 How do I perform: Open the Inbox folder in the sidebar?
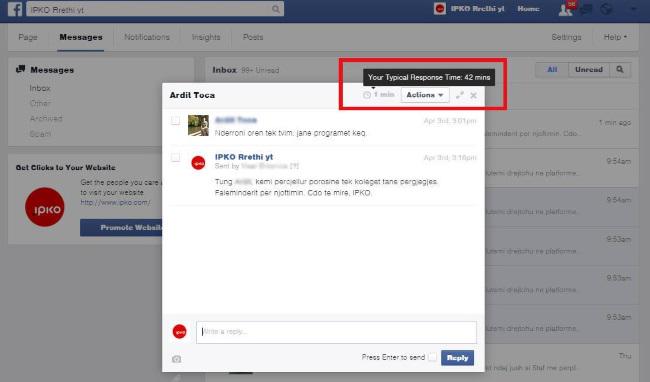pos(40,88)
